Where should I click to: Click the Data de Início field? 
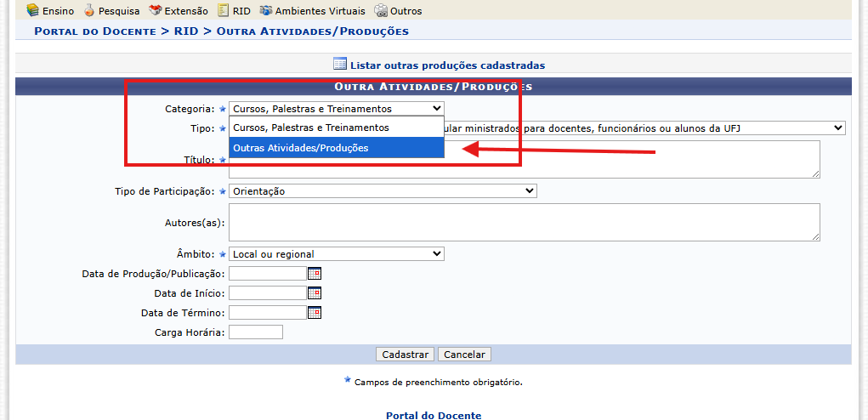pyautogui.click(x=268, y=292)
